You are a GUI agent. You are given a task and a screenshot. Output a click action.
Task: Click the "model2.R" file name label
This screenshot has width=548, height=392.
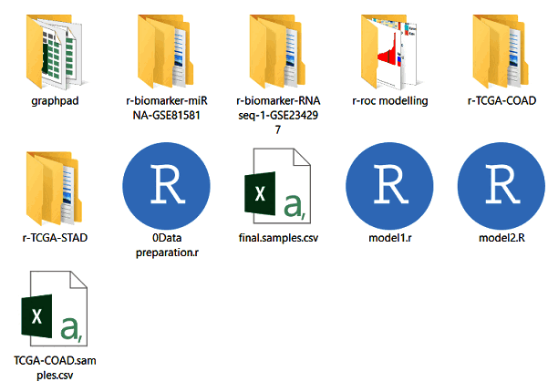[501, 238]
